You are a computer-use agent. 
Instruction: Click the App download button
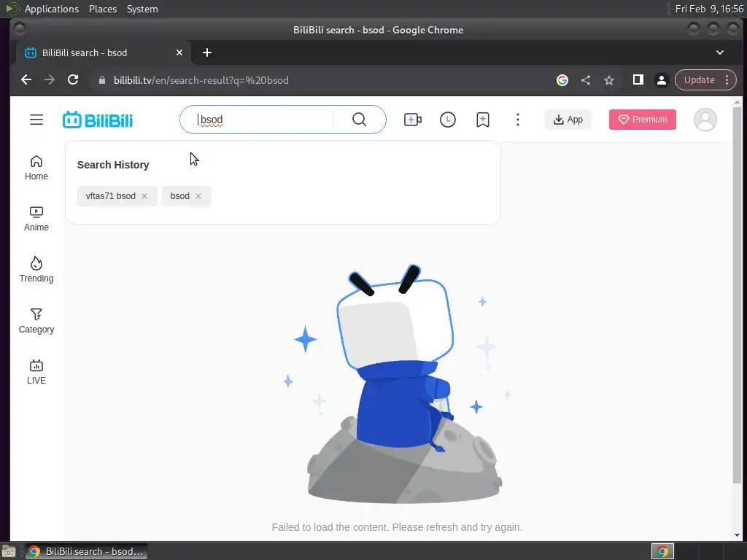[x=568, y=120]
